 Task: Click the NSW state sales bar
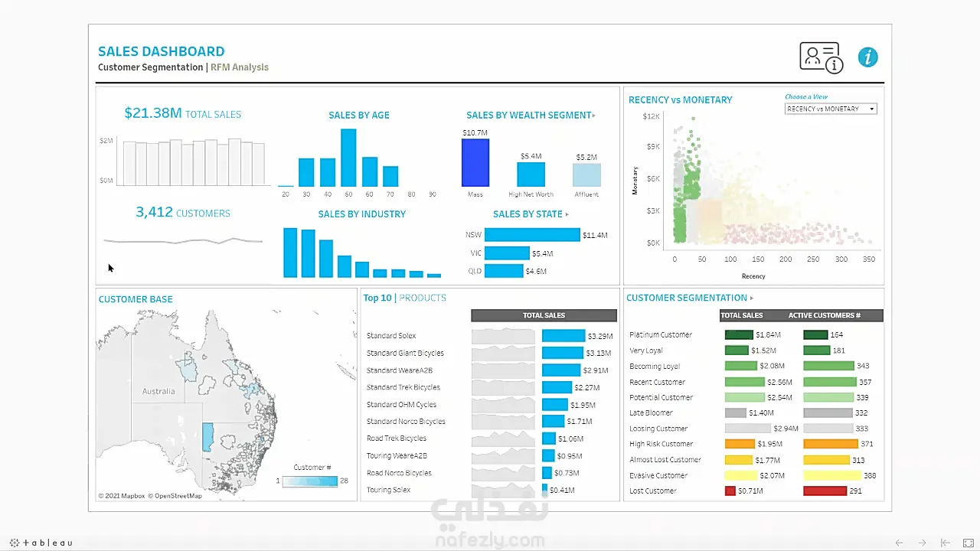[532, 235]
